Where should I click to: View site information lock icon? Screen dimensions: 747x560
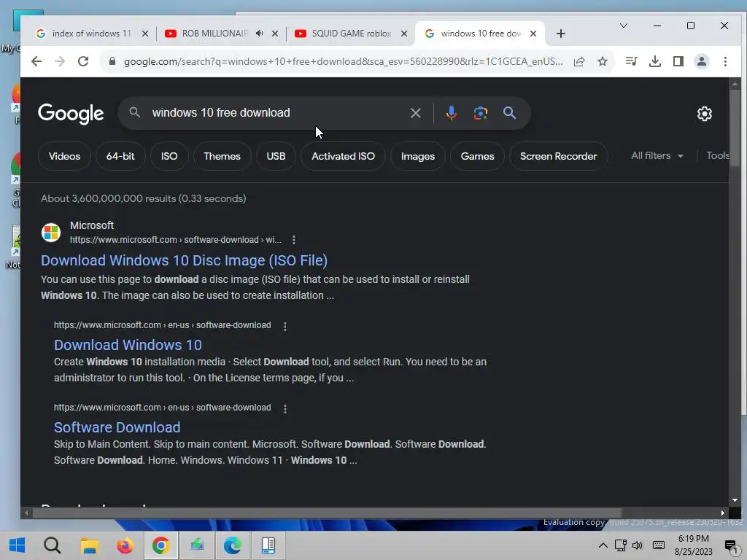tap(112, 61)
